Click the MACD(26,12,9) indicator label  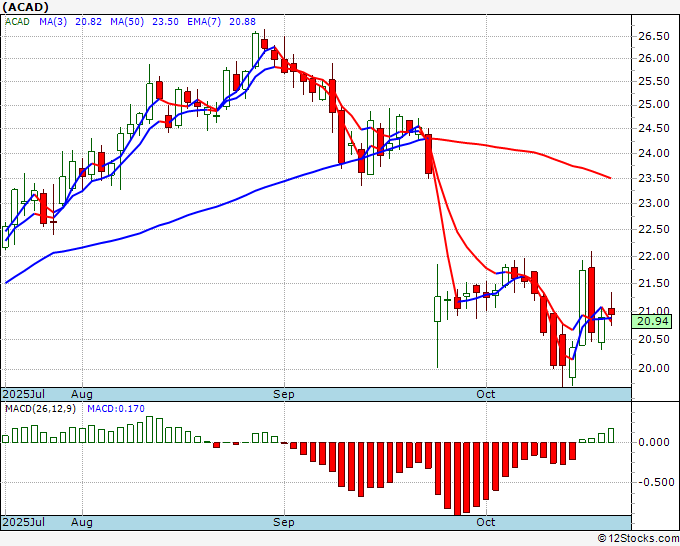pos(40,409)
